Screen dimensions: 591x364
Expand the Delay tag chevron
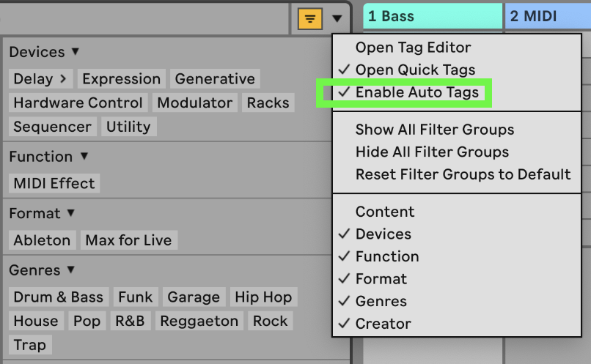(63, 79)
